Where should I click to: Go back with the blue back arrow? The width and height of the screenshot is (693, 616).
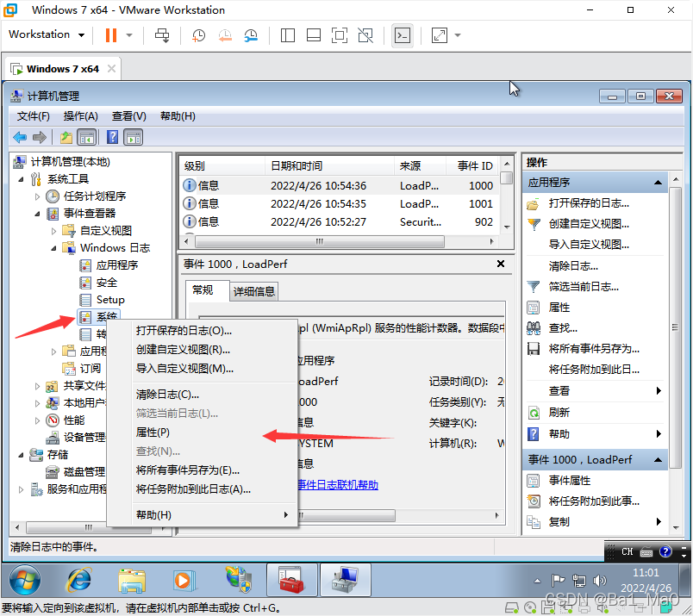click(20, 138)
